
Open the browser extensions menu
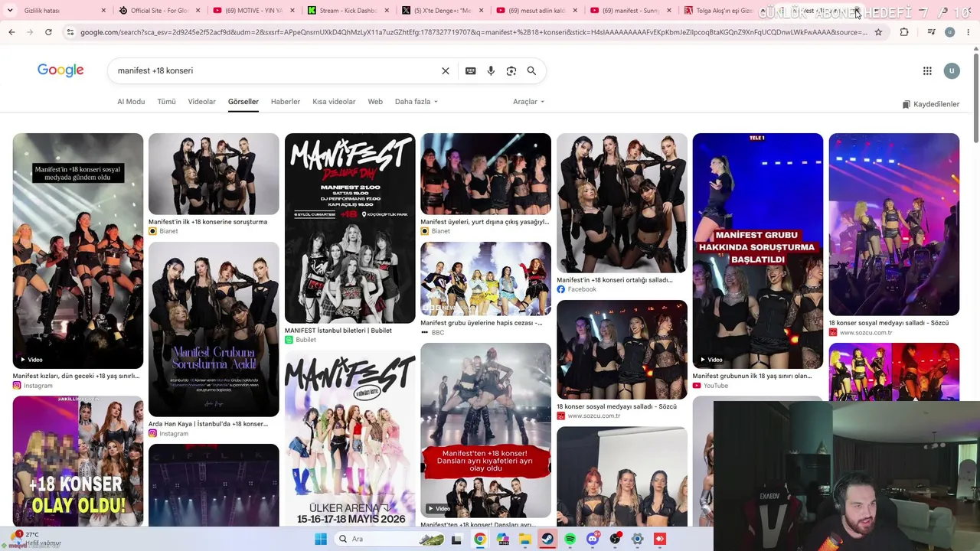(904, 32)
